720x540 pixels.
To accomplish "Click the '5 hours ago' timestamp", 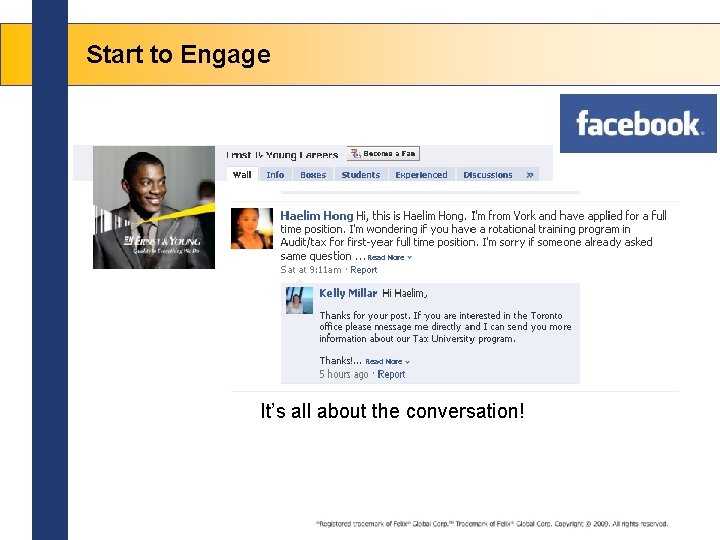I will [344, 374].
